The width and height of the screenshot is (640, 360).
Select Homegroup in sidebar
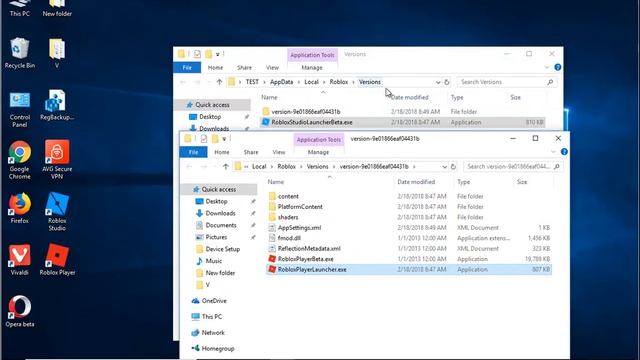pos(218,349)
